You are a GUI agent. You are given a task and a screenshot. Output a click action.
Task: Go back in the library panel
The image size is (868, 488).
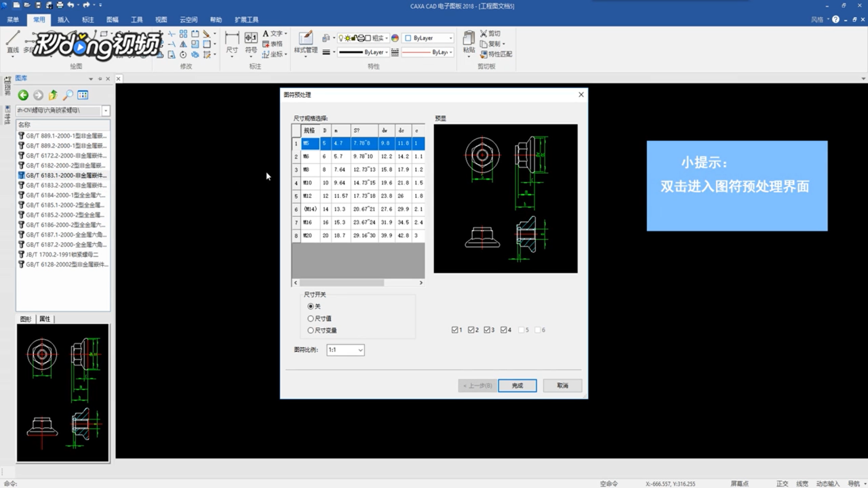click(x=23, y=96)
